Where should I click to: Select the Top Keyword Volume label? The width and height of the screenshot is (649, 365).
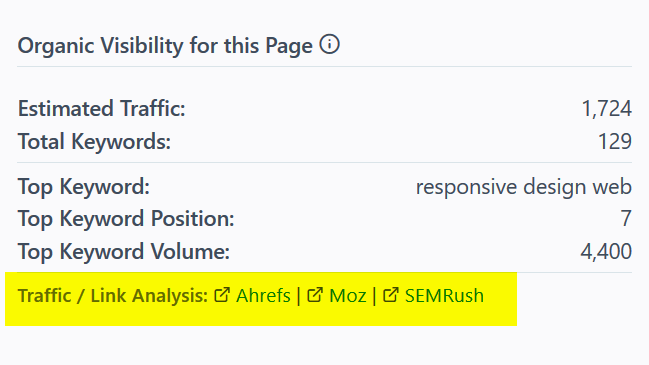(124, 252)
